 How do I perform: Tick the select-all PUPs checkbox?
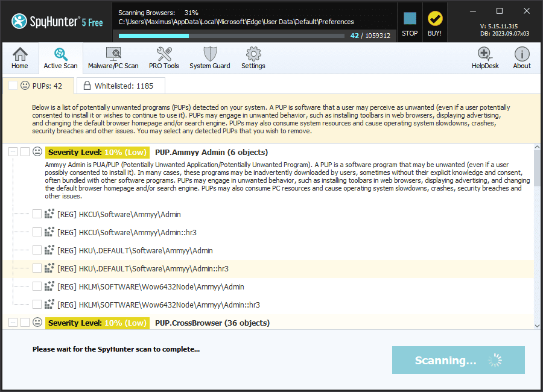pyautogui.click(x=13, y=86)
